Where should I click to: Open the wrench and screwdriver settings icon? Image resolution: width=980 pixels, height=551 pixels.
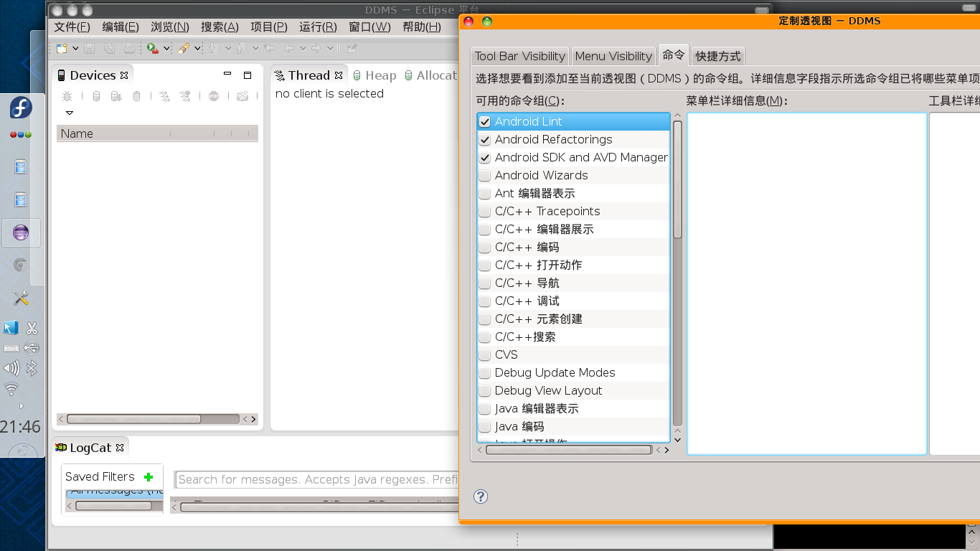(x=21, y=298)
